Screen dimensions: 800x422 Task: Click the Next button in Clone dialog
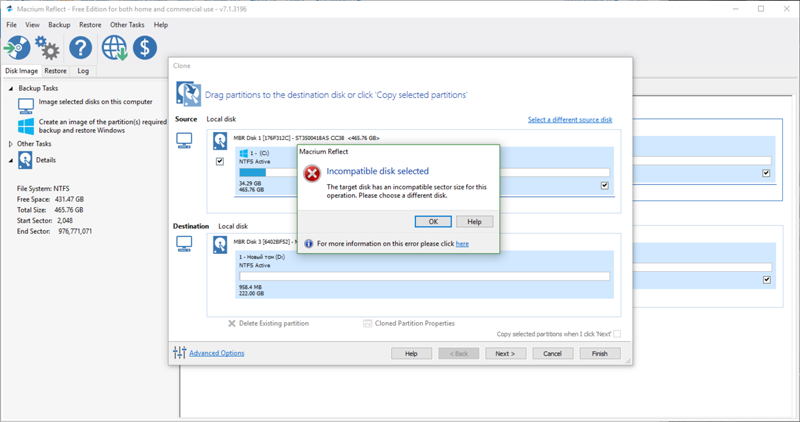pyautogui.click(x=505, y=353)
